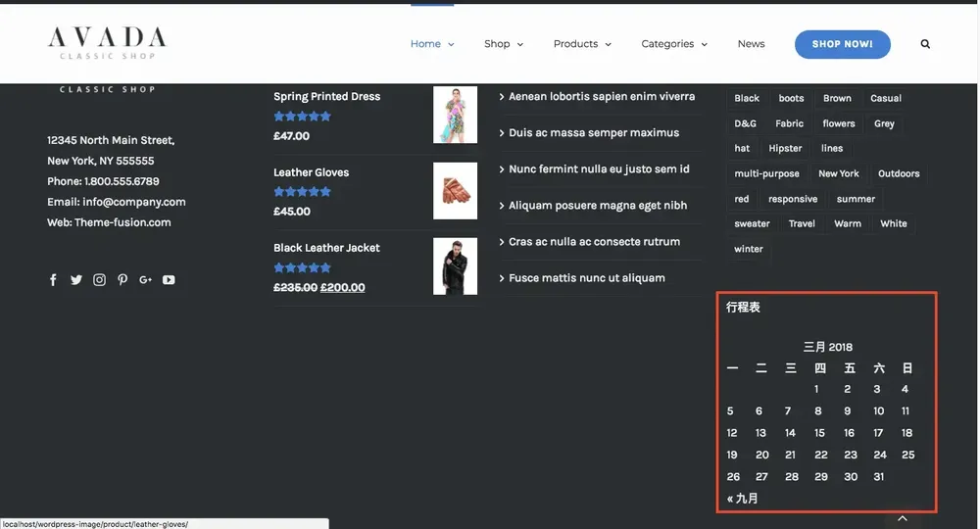Select the summer tag
Screen dimensions: 980x529
tap(856, 199)
